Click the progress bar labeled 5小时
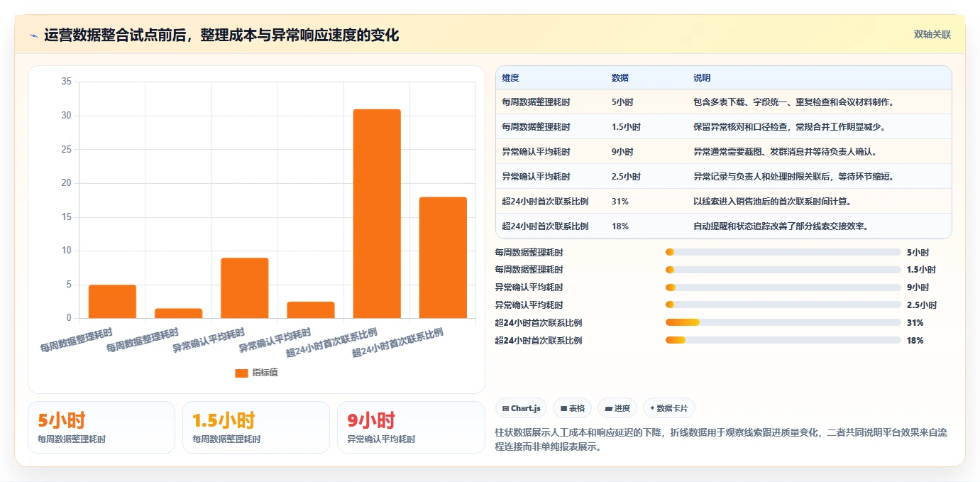The image size is (980, 482). click(783, 252)
